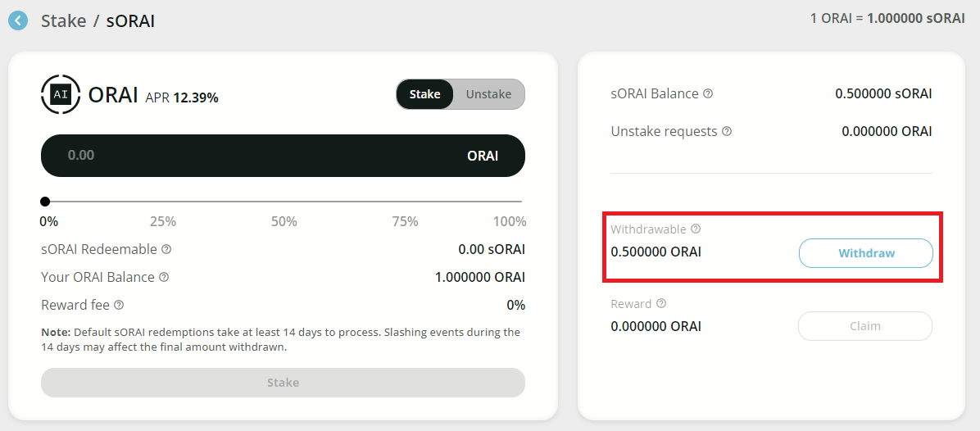The image size is (980, 431).
Task: Click Unstake requests help icon
Action: pyautogui.click(x=727, y=131)
